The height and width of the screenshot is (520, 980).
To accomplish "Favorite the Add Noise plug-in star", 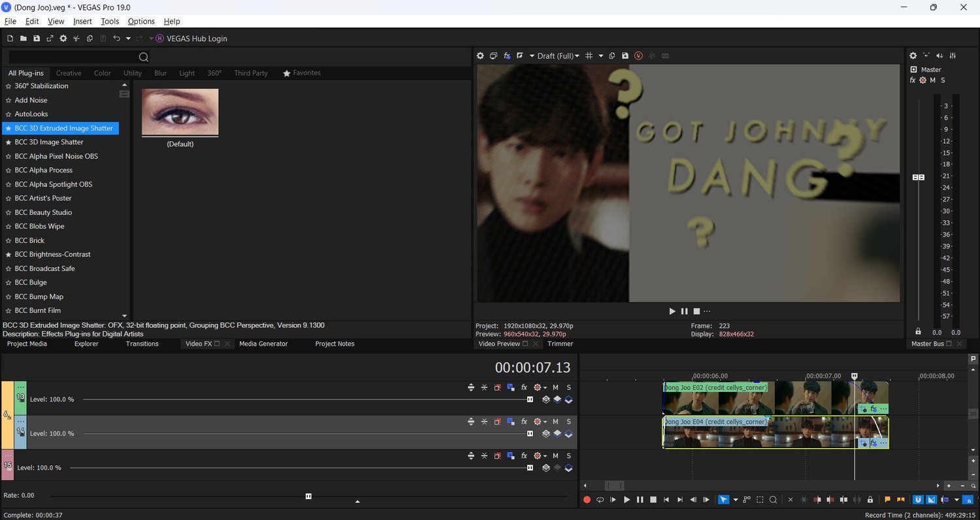I will point(8,100).
